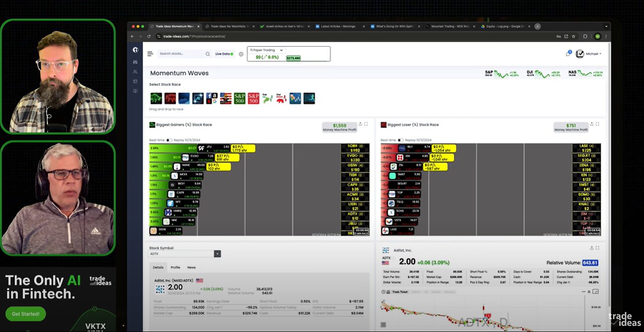Select the red S&P 500 race icon
The height and width of the screenshot is (332, 644).
pos(253,98)
